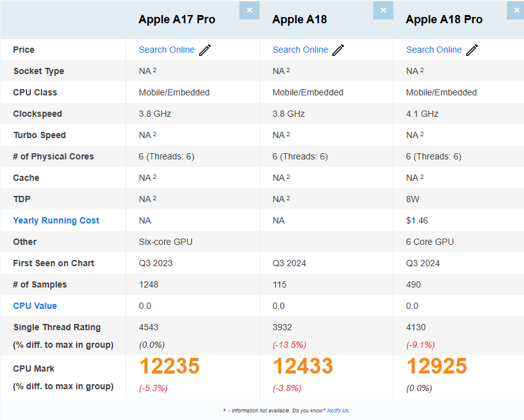Click the 12235 CPU Mark score

[169, 366]
